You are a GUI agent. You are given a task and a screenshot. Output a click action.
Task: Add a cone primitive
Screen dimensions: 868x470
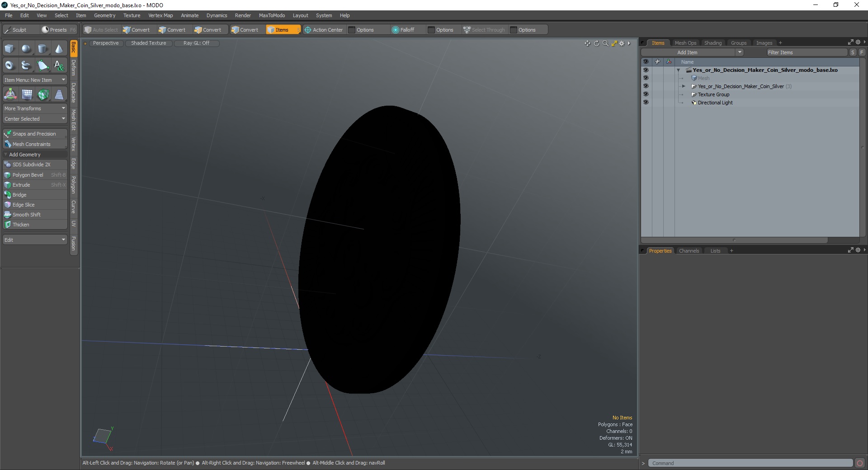59,49
